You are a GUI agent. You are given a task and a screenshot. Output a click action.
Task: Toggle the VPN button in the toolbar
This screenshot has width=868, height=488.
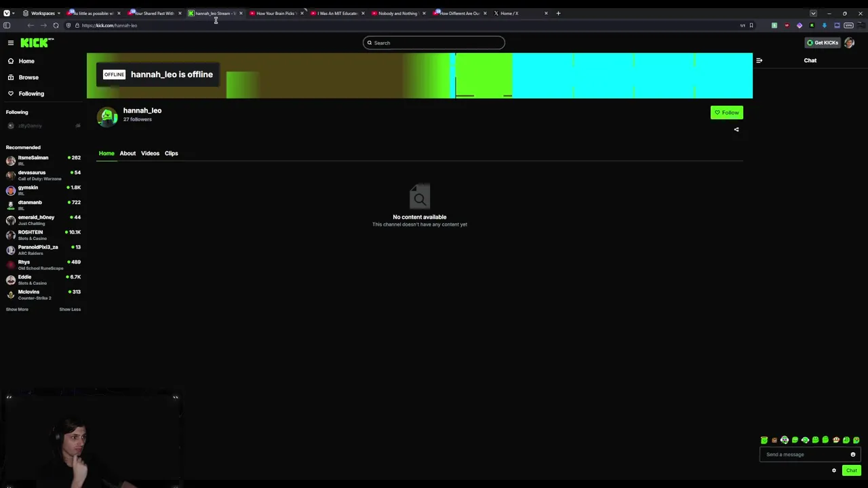click(x=848, y=25)
